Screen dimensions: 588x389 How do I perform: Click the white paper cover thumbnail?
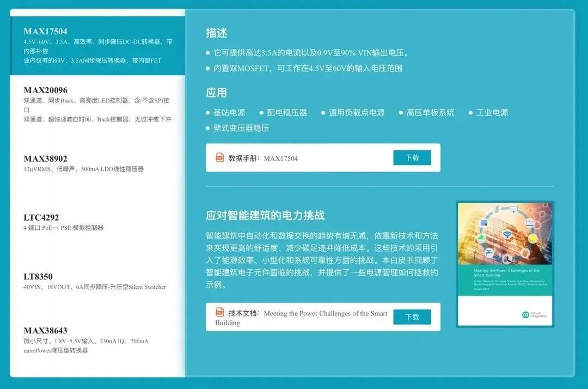pos(505,264)
